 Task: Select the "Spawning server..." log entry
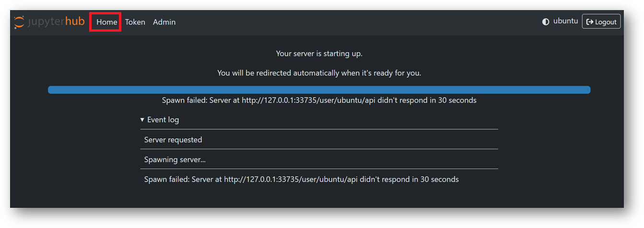click(175, 159)
